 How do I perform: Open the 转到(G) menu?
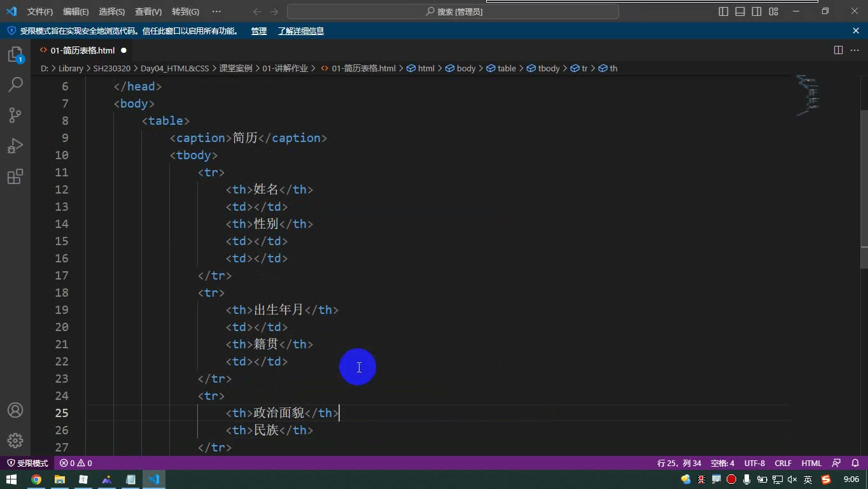[185, 11]
